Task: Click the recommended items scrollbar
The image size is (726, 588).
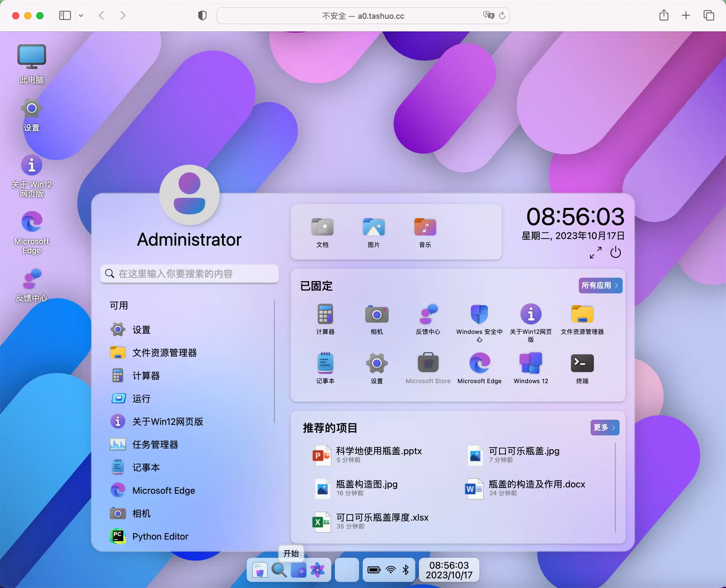Action: coord(615,487)
